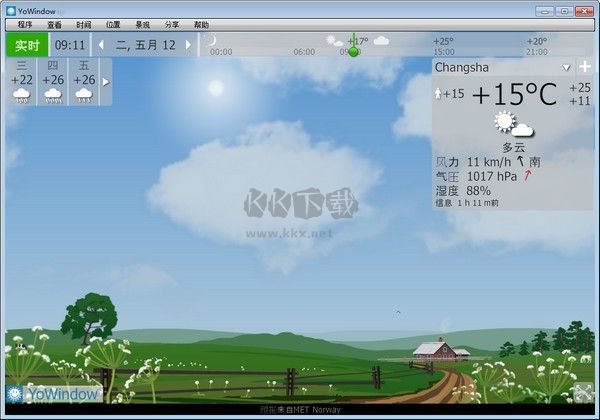
Task: Open the Changsha location dropdown arrow
Action: coord(566,68)
